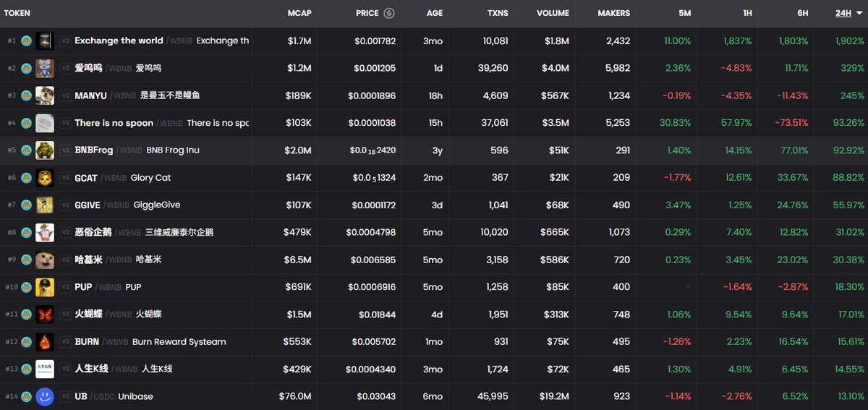
Task: Sort by MAKERS column header
Action: coord(614,13)
